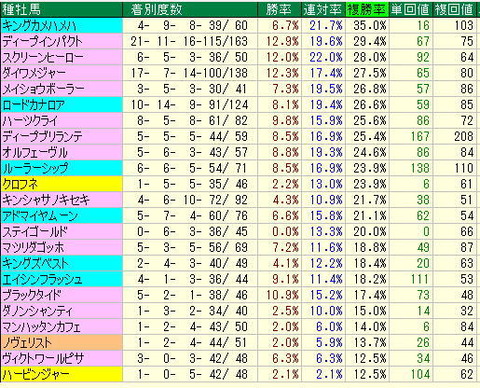Click ロードカナロア's record 10-14-9-91/124
This screenshot has height=388, width=480.
pyautogui.click(x=189, y=105)
